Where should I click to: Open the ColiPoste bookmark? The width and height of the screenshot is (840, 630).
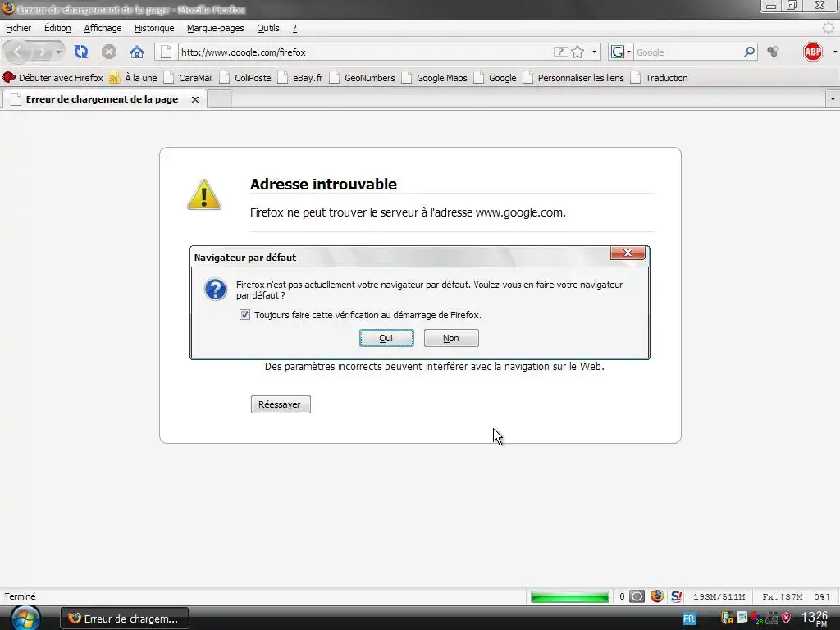click(245, 78)
